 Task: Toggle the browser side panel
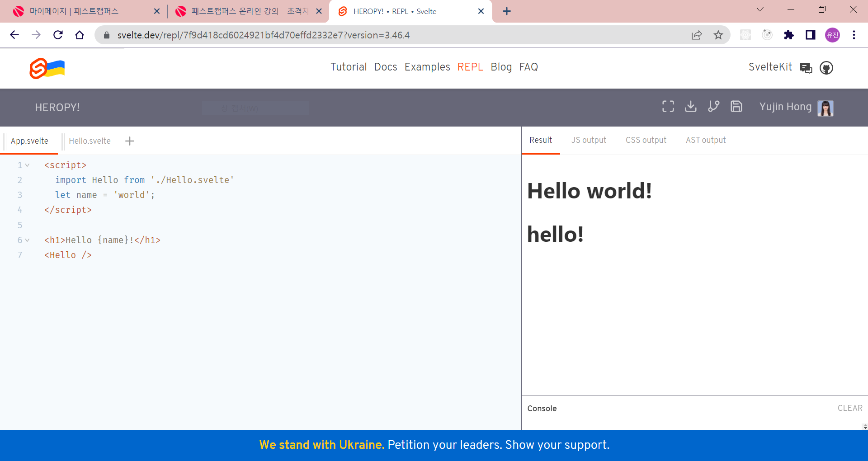click(x=811, y=35)
